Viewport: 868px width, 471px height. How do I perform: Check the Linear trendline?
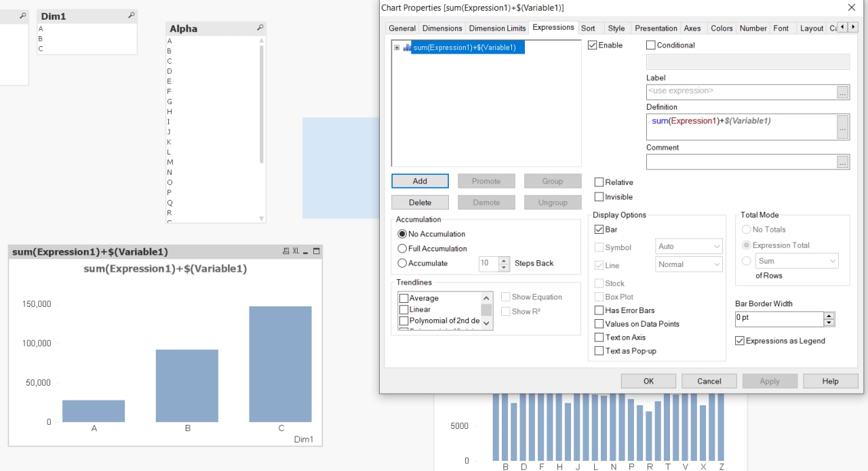pyautogui.click(x=404, y=310)
